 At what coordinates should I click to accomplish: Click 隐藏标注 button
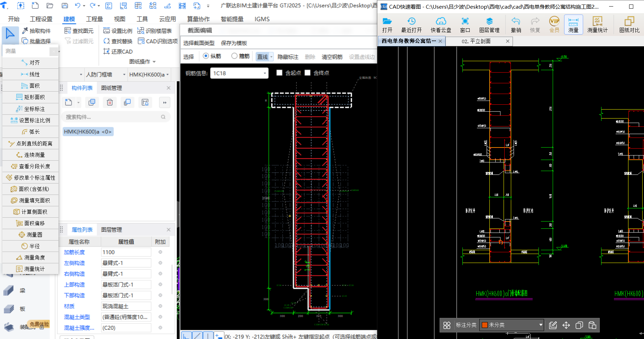pos(288,57)
